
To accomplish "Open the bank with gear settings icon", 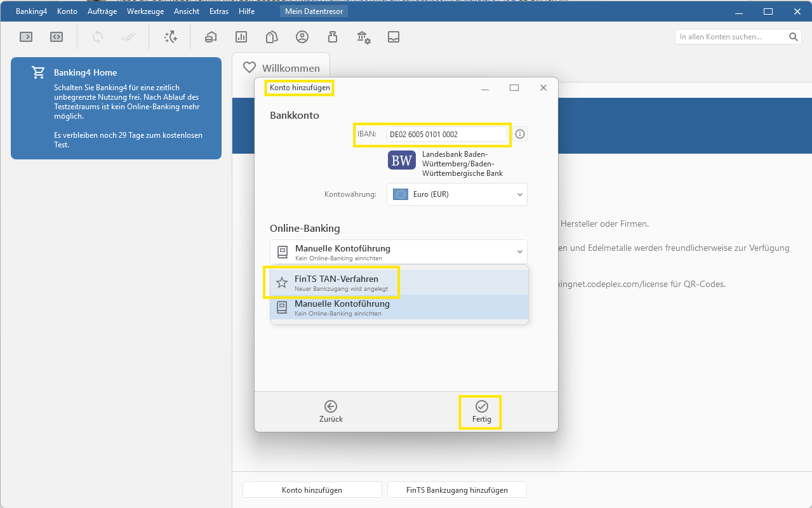I will [x=363, y=37].
